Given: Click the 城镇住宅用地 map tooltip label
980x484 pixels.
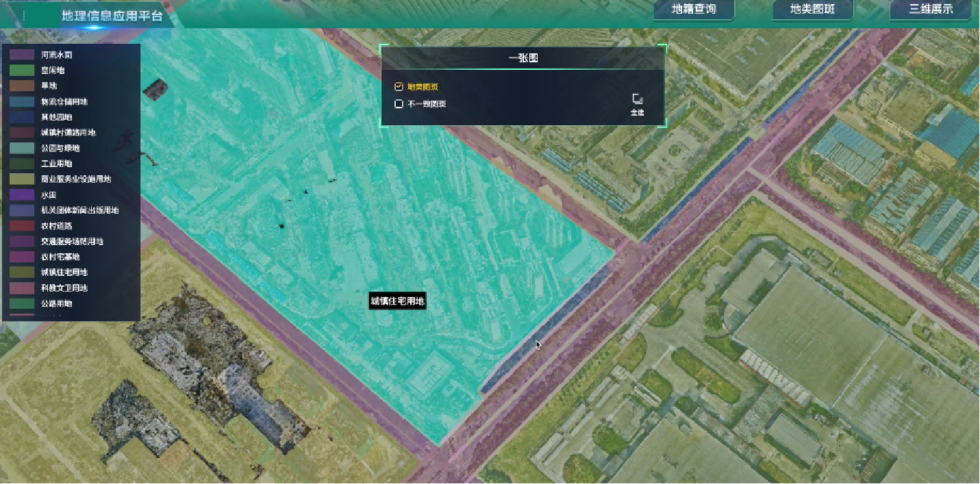Looking at the screenshot, I should [397, 301].
